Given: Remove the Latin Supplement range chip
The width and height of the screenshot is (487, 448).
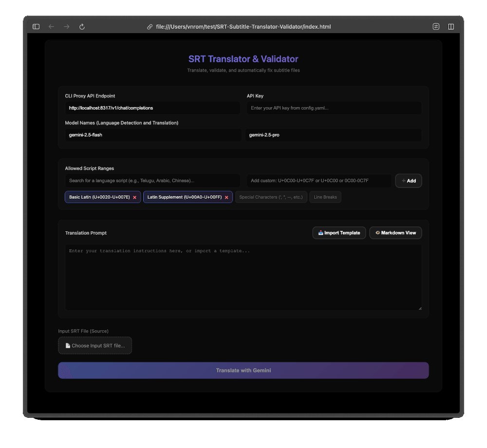Looking at the screenshot, I should tap(226, 197).
